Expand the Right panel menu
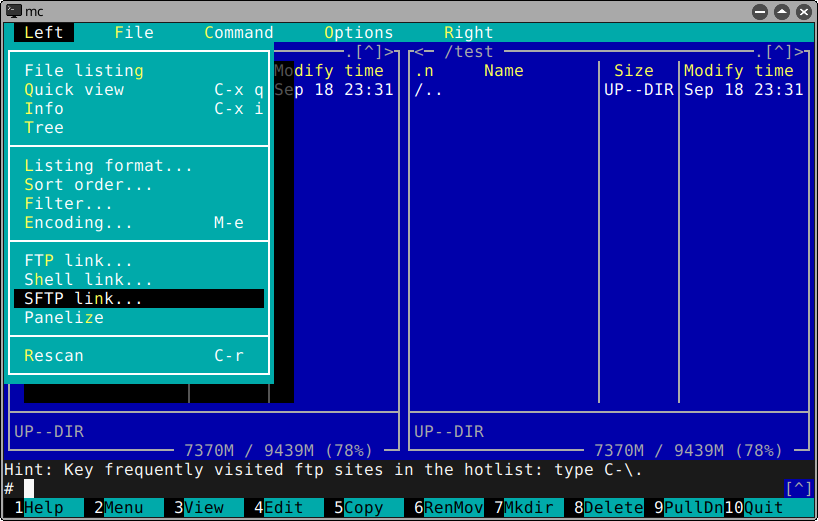The width and height of the screenshot is (818, 521). tap(468, 32)
